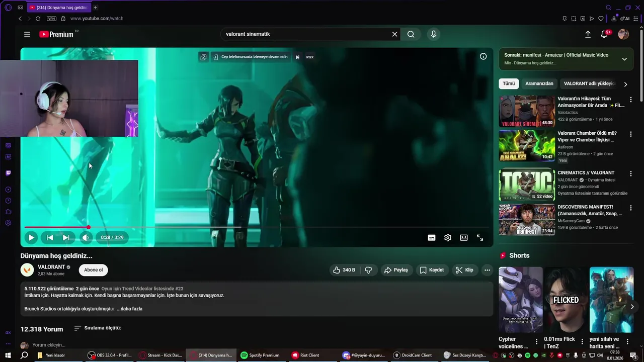Open a new browser tab

coord(95,8)
